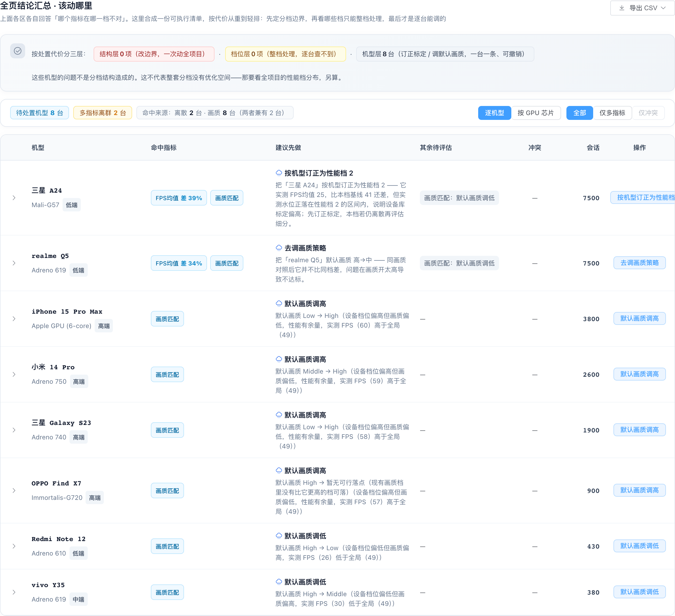Viewport: 675px width, 616px height.
Task: Click 画质匹配 tag in 三星 Galaxy S23 row
Action: (167, 430)
